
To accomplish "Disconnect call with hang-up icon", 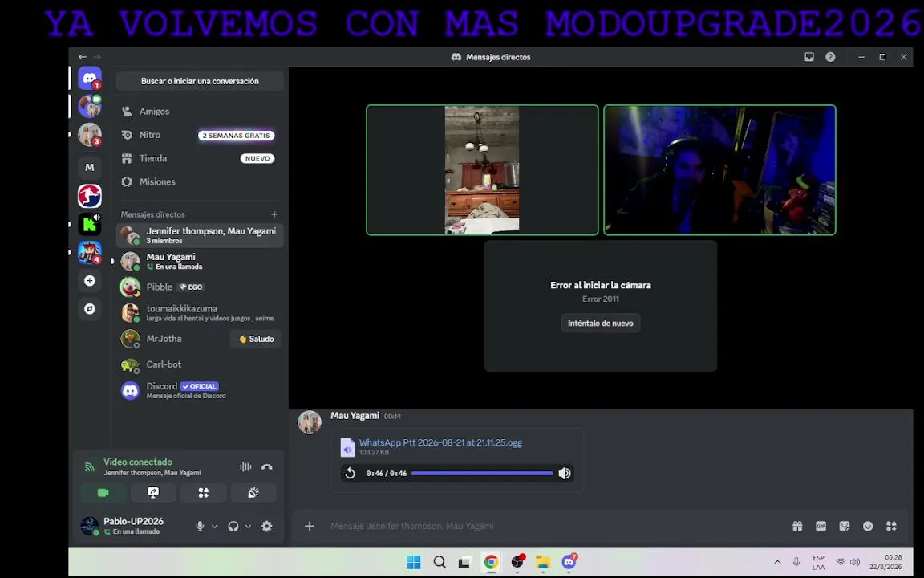I will click(267, 466).
